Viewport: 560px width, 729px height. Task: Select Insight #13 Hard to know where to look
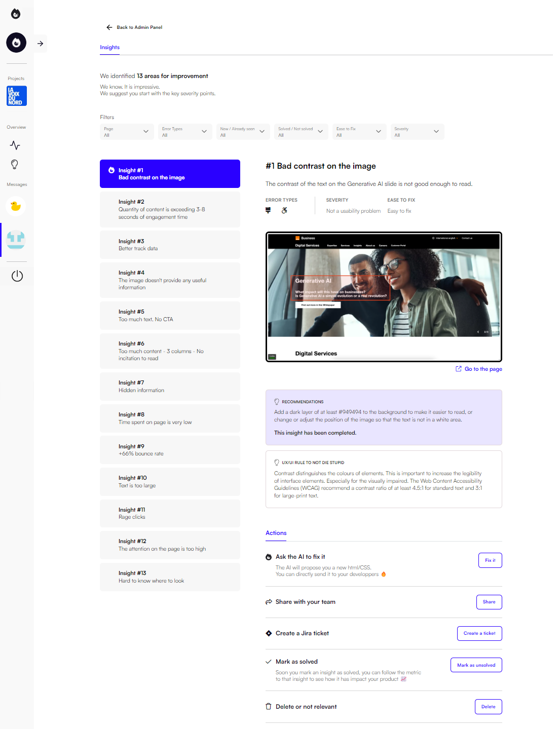(x=170, y=577)
